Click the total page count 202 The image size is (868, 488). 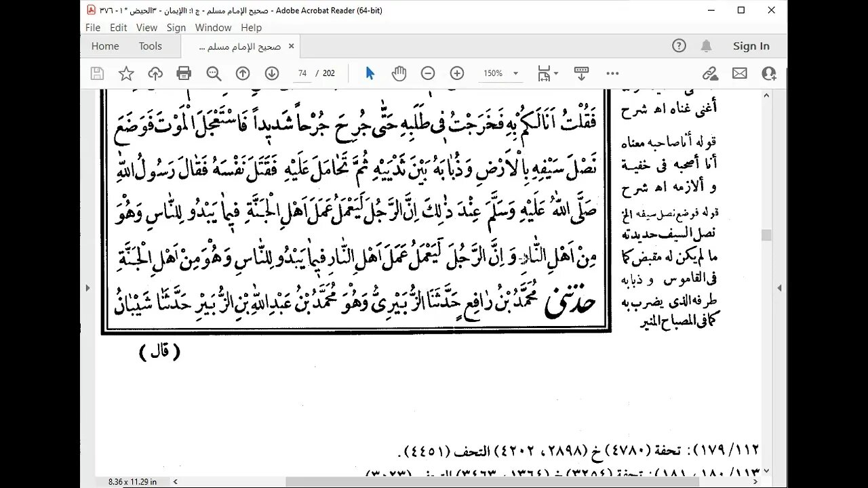(x=329, y=73)
